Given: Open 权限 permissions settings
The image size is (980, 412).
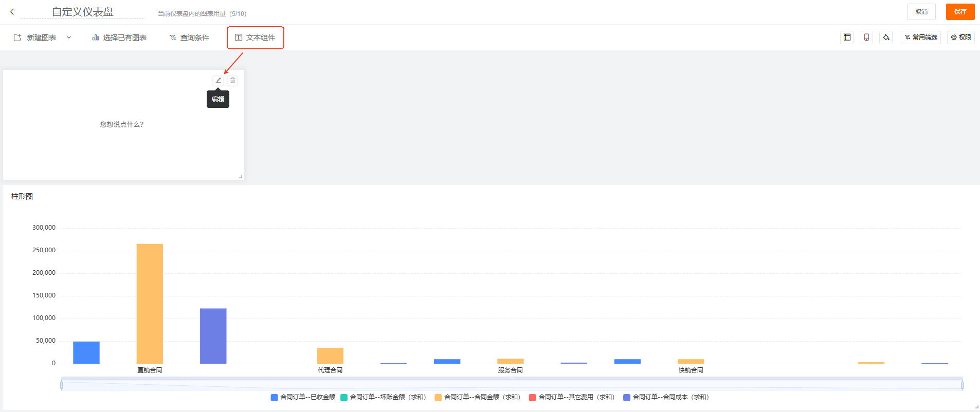Looking at the screenshot, I should 960,38.
